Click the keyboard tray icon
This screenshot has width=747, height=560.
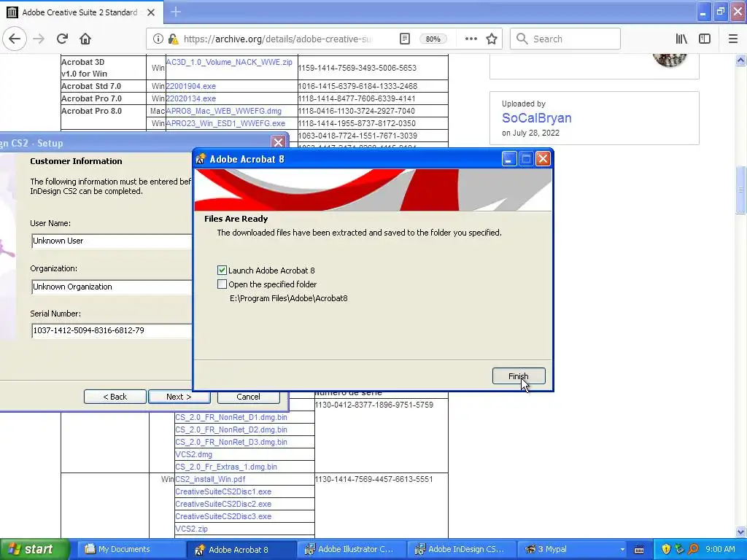click(x=639, y=550)
